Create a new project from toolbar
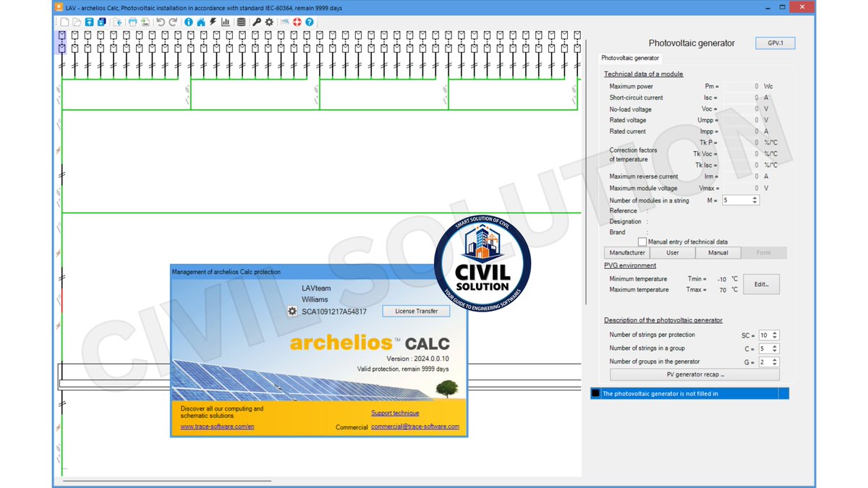 coord(65,22)
